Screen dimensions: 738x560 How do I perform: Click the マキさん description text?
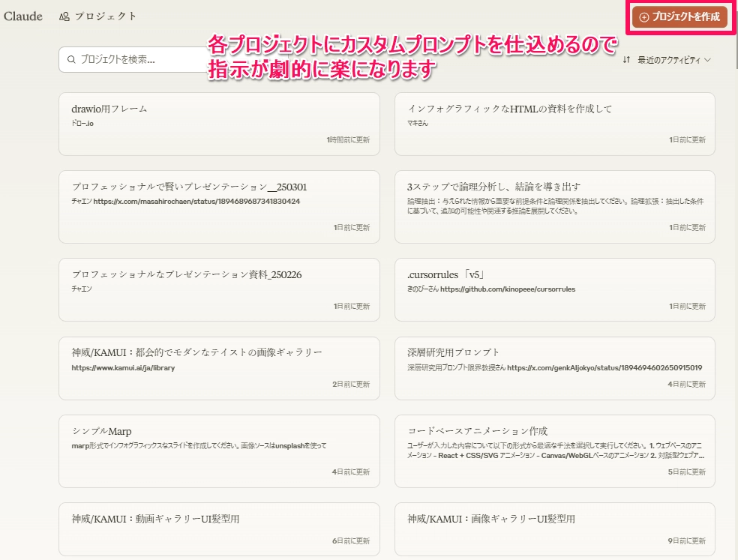click(x=418, y=123)
